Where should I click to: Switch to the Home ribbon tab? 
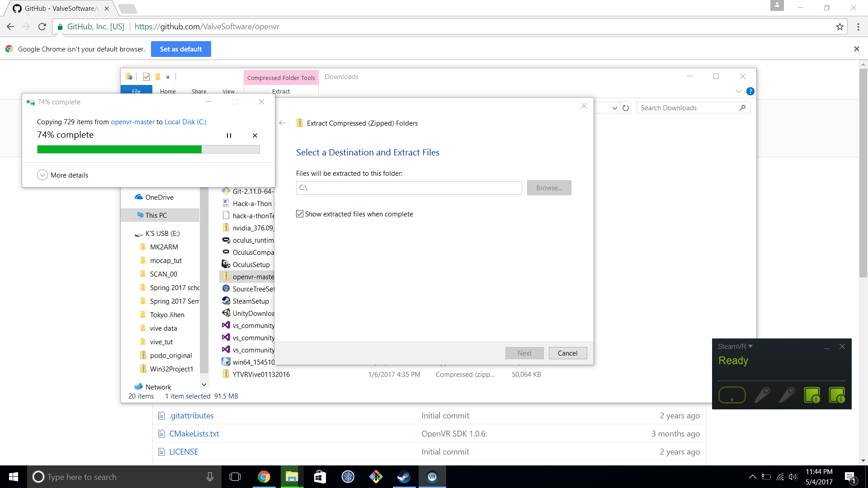[168, 91]
